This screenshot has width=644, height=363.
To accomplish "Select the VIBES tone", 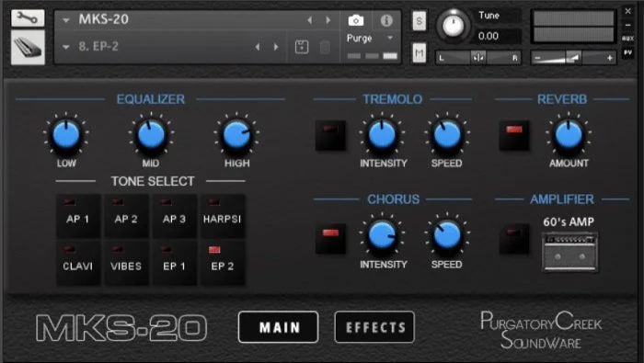I will pyautogui.click(x=126, y=263).
